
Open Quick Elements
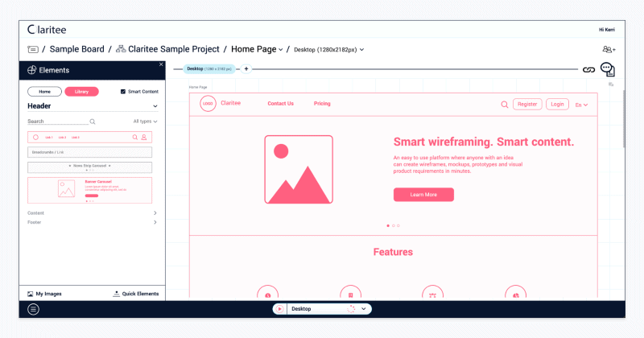tap(135, 294)
